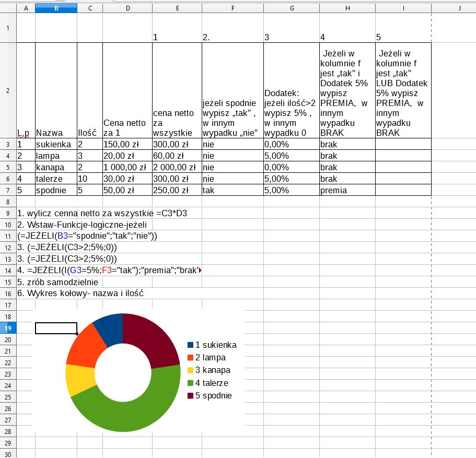Viewport: 476px width, 458px height.
Task: Select column B header
Action: (x=56, y=8)
